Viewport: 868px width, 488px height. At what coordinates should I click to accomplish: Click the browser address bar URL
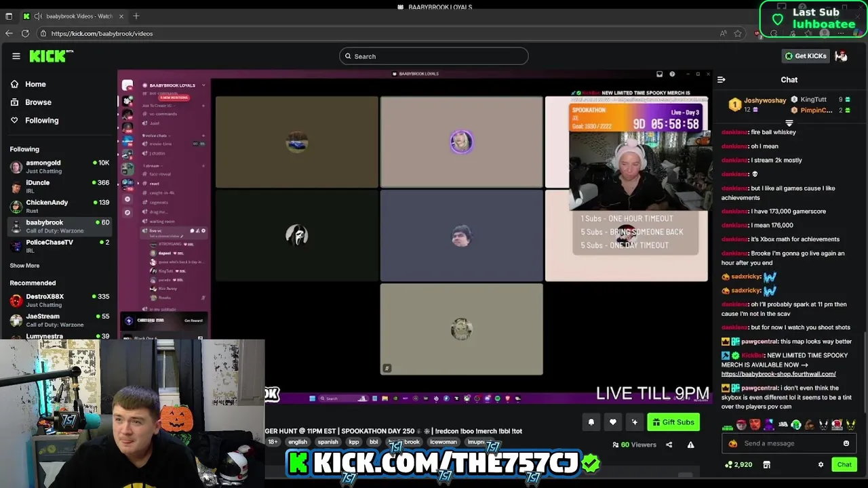102,33
